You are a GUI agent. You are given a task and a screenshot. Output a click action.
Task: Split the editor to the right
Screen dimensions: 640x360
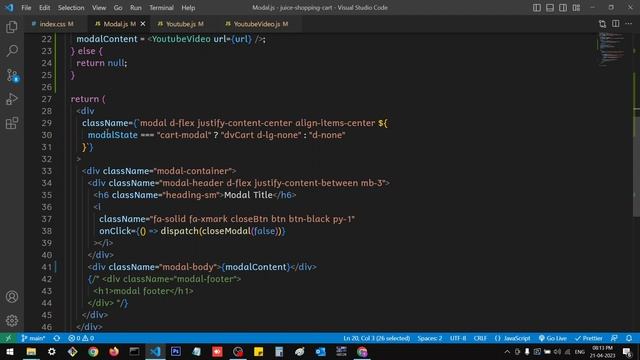tap(616, 24)
